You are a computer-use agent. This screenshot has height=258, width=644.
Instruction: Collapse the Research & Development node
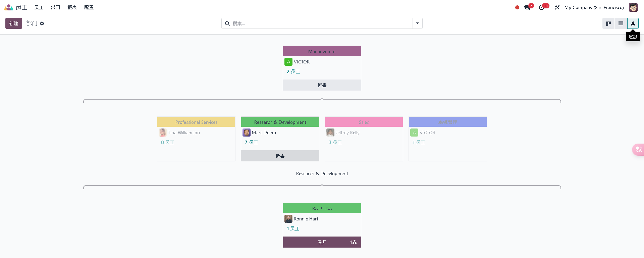[280, 156]
